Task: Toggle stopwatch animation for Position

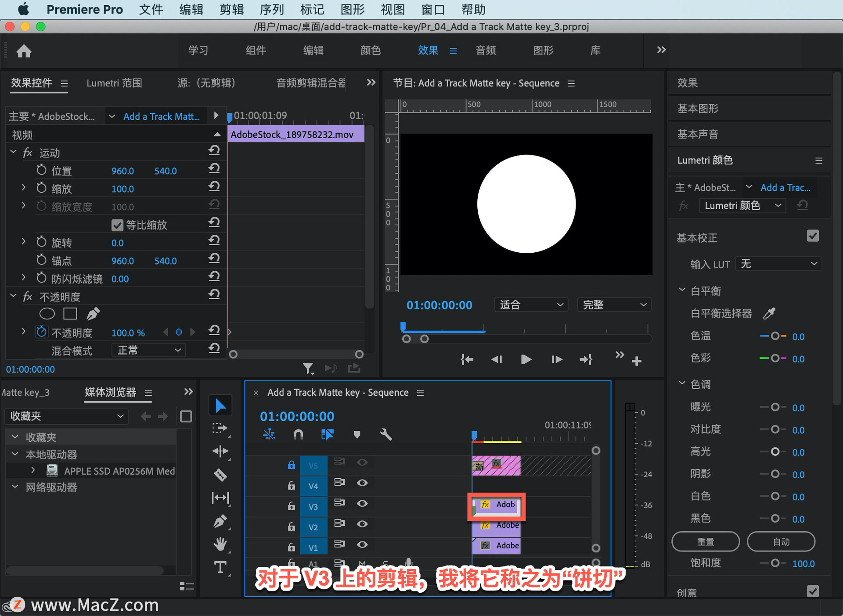Action: (41, 170)
